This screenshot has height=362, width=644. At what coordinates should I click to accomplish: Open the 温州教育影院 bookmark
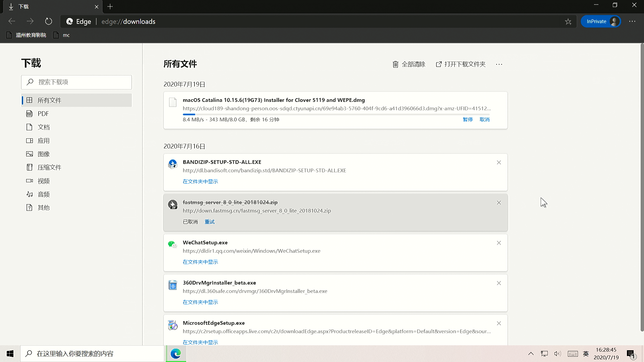pos(26,35)
